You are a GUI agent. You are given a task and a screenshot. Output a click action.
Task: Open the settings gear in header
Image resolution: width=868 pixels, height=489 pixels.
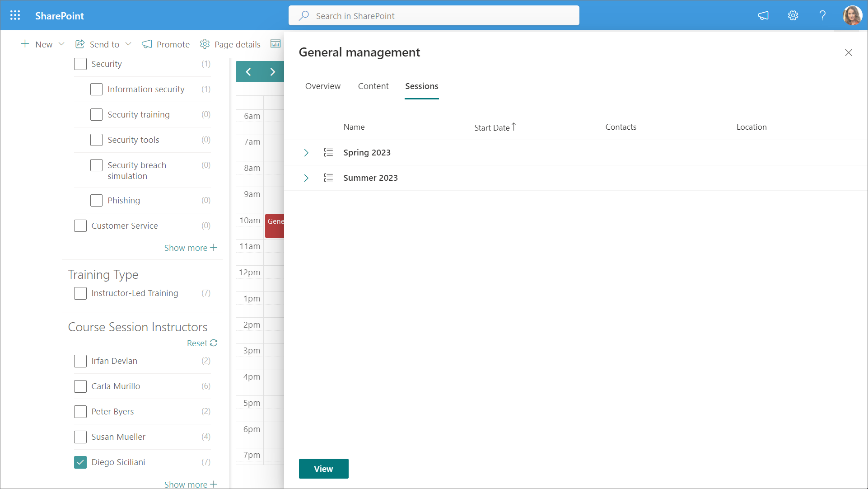click(x=793, y=16)
